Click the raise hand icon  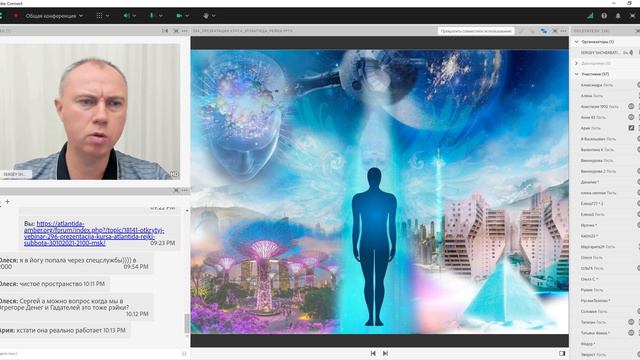(206, 16)
